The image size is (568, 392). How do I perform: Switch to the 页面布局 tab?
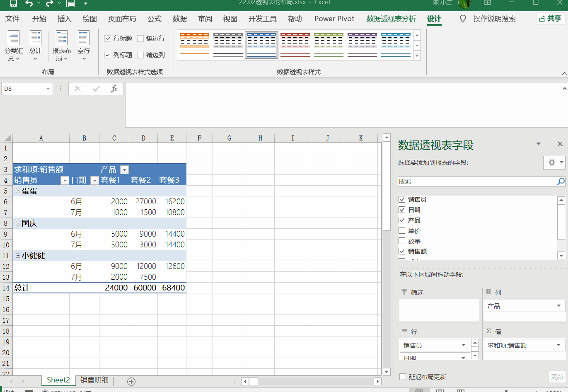[x=122, y=19]
